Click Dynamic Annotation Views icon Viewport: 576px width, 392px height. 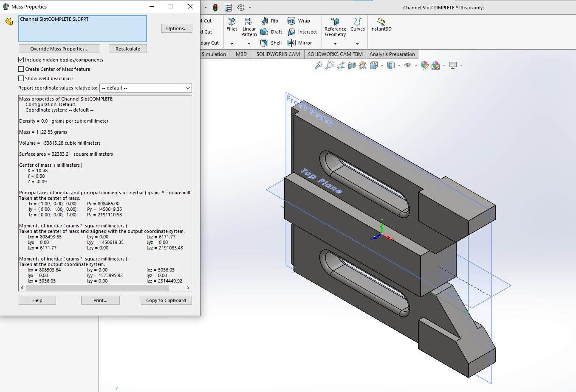pos(363,65)
